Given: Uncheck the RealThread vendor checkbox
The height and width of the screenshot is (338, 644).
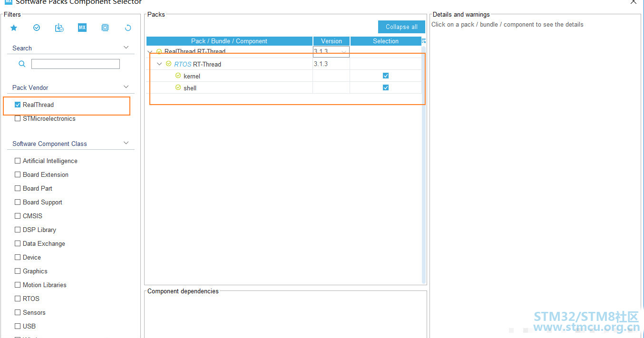Looking at the screenshot, I should click(18, 105).
